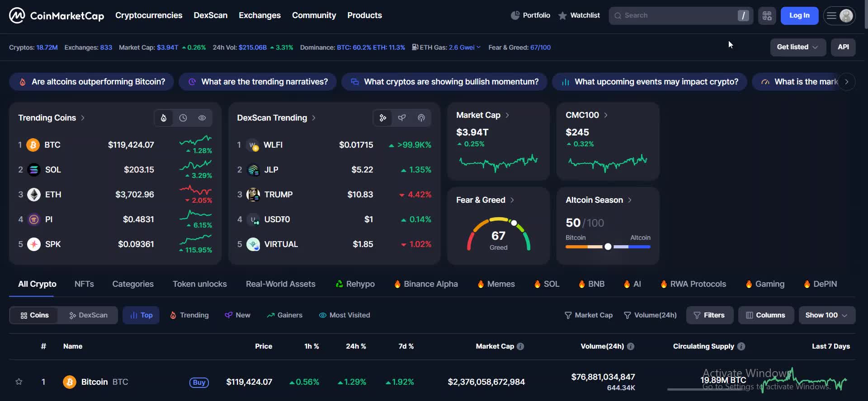Click the BTC coin icon in Trending Coins
The image size is (868, 401).
point(33,145)
